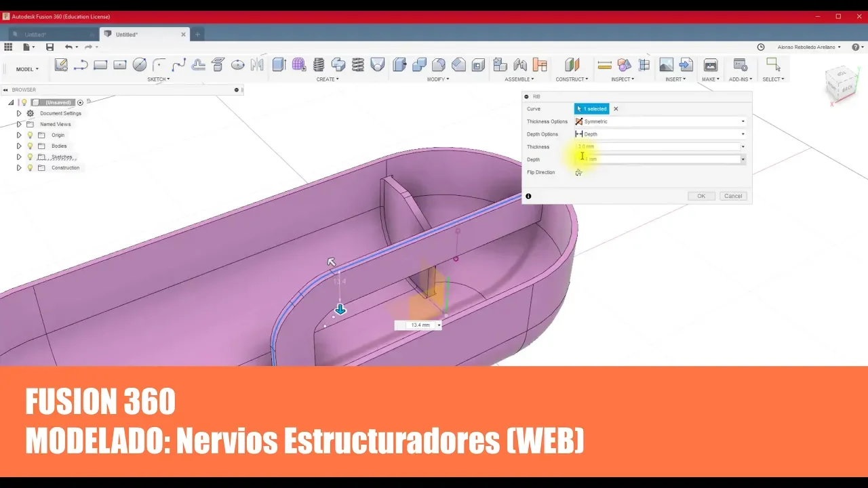The image size is (868, 488).
Task: Select the Spline sketch tool
Action: pos(179,65)
